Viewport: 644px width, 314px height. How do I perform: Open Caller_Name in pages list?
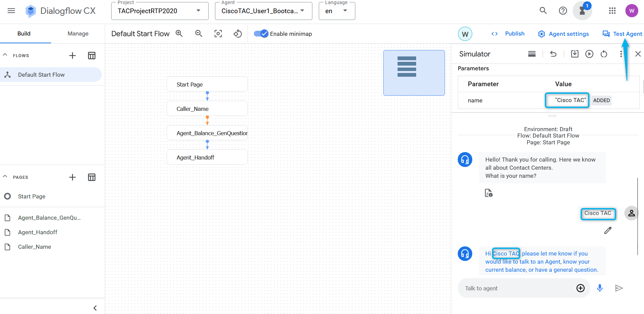coord(52,247)
